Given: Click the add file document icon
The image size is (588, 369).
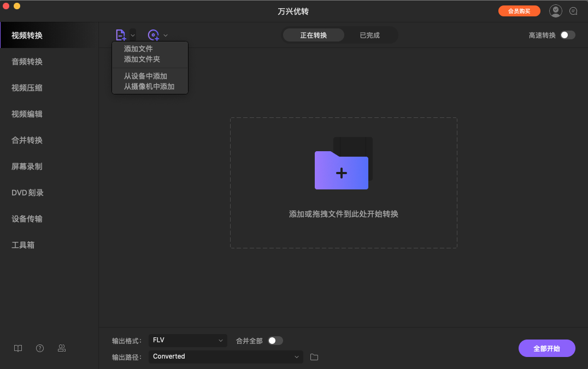Looking at the screenshot, I should 121,34.
